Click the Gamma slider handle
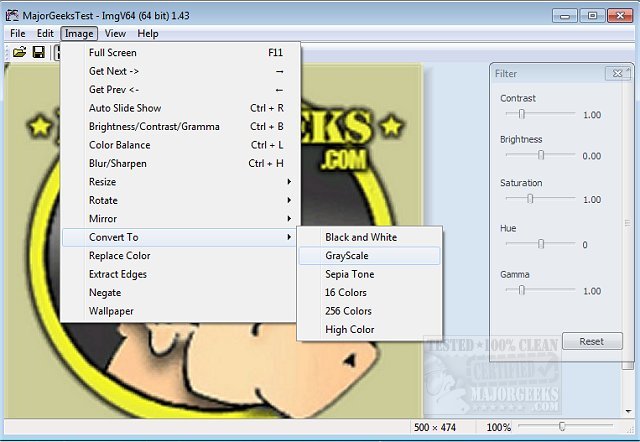 tap(522, 290)
